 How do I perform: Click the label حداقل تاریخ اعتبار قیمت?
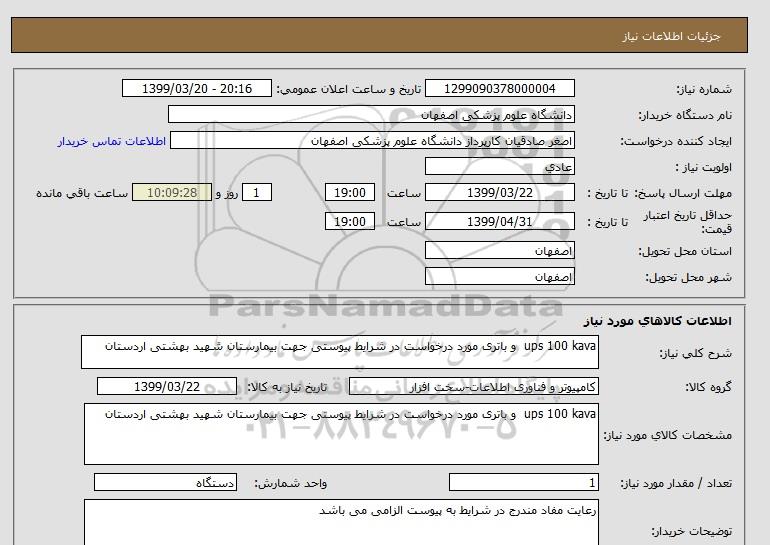click(x=688, y=222)
